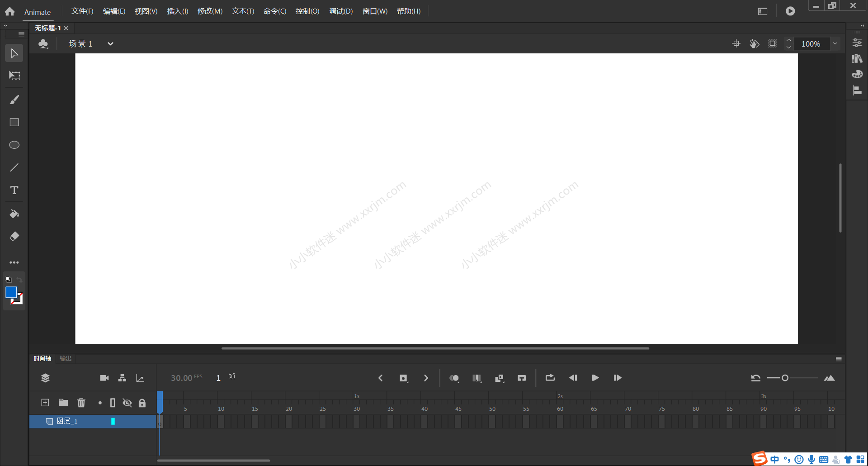Select the Rectangle tool

click(14, 123)
